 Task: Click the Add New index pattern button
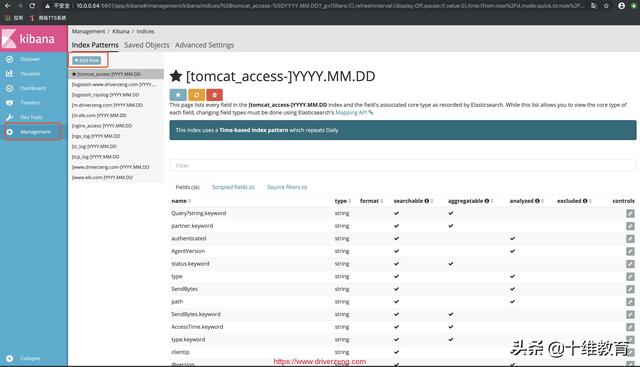(x=87, y=60)
